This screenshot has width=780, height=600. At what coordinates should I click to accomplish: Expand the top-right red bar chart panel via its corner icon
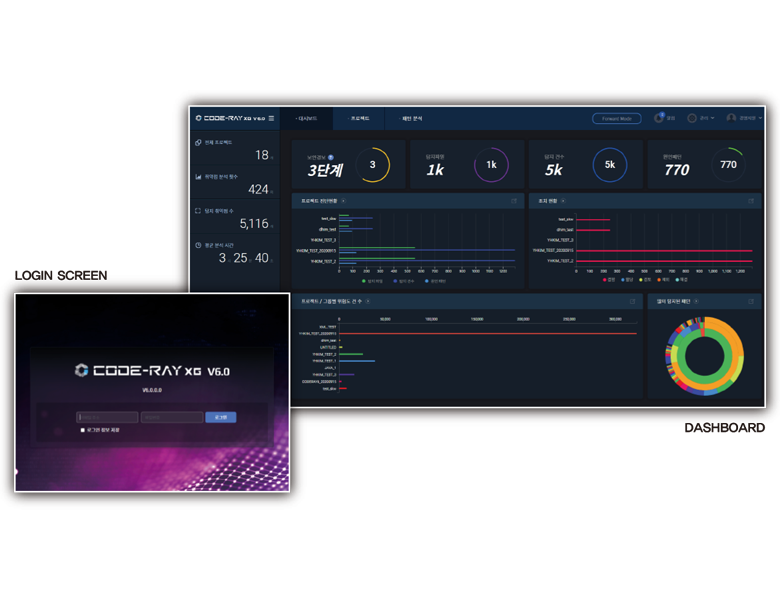[751, 201]
